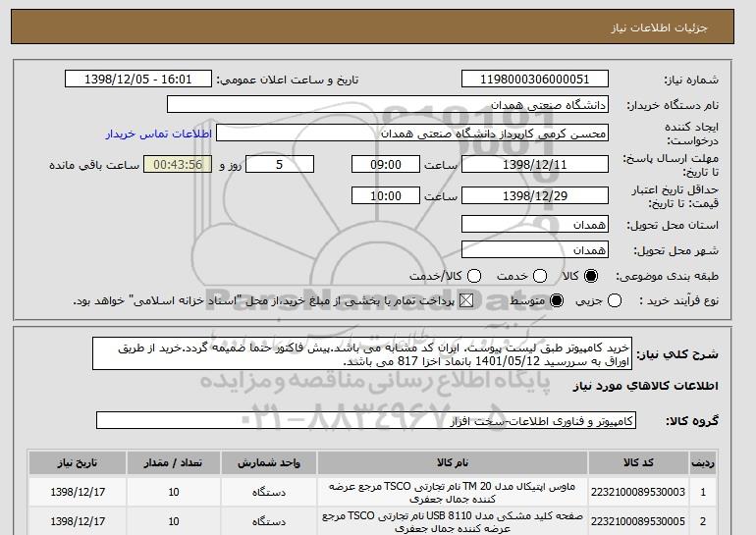
Task: Click the remaining days field showing 5
Action: click(x=280, y=164)
